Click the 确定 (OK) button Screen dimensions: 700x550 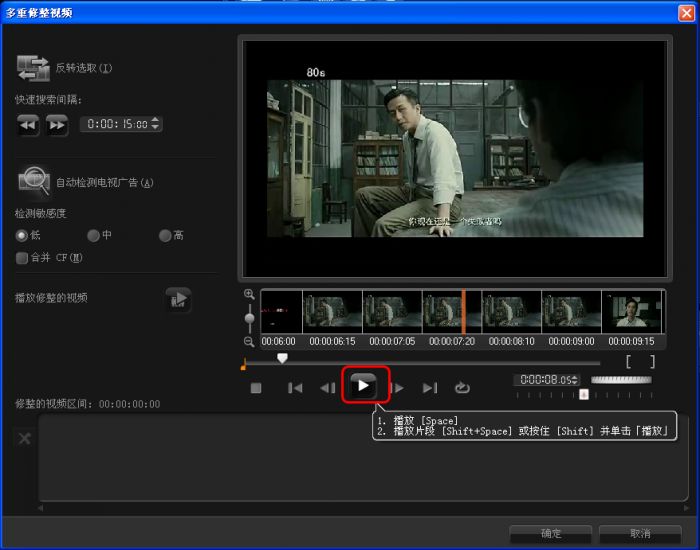pos(550,533)
